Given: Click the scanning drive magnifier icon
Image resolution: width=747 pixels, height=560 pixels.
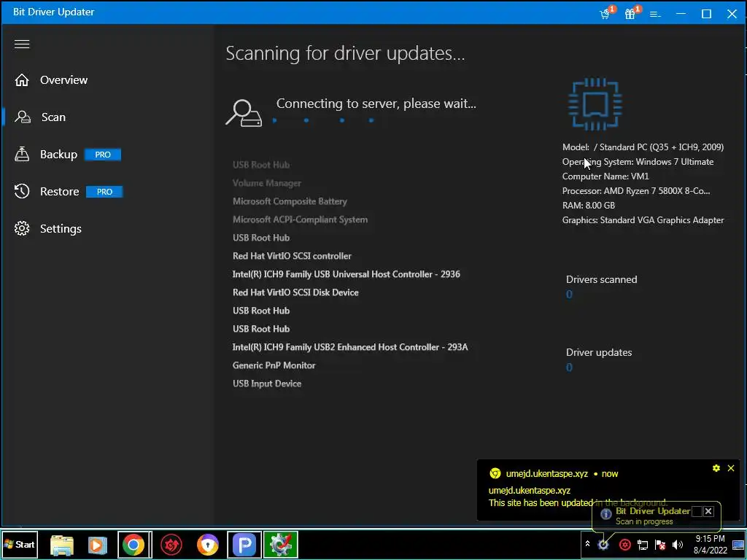Looking at the screenshot, I should pyautogui.click(x=244, y=113).
